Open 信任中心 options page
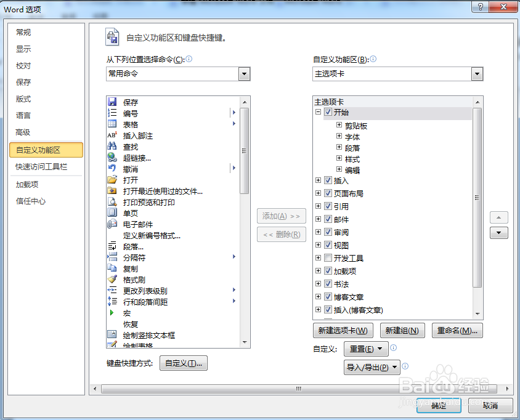Screen dimensions: 520x420 coord(31,201)
